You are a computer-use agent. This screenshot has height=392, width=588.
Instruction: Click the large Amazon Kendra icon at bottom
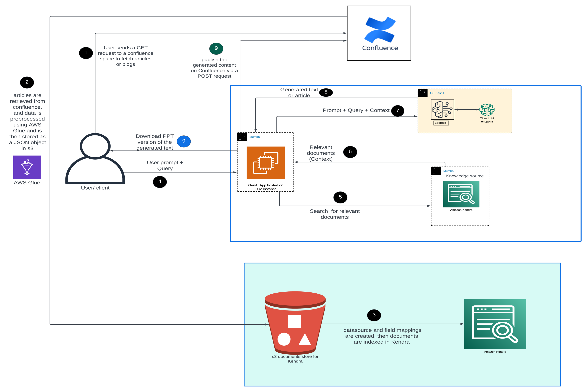pyautogui.click(x=495, y=324)
